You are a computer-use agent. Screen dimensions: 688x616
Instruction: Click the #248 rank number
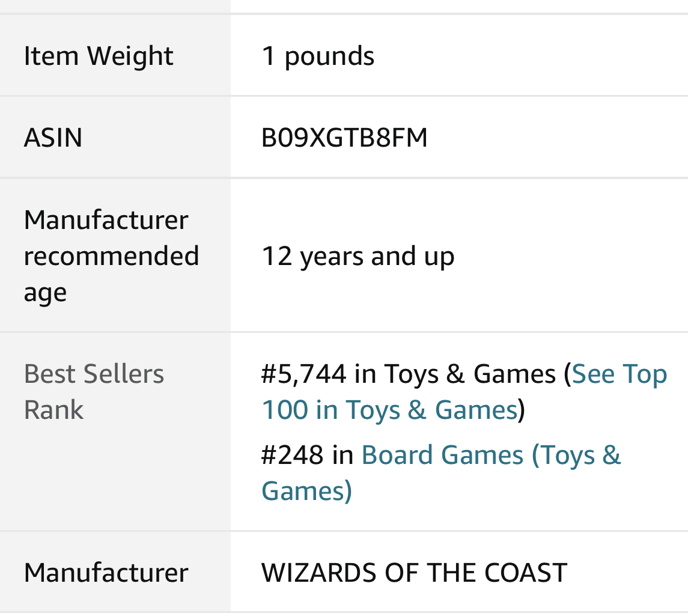(x=292, y=455)
